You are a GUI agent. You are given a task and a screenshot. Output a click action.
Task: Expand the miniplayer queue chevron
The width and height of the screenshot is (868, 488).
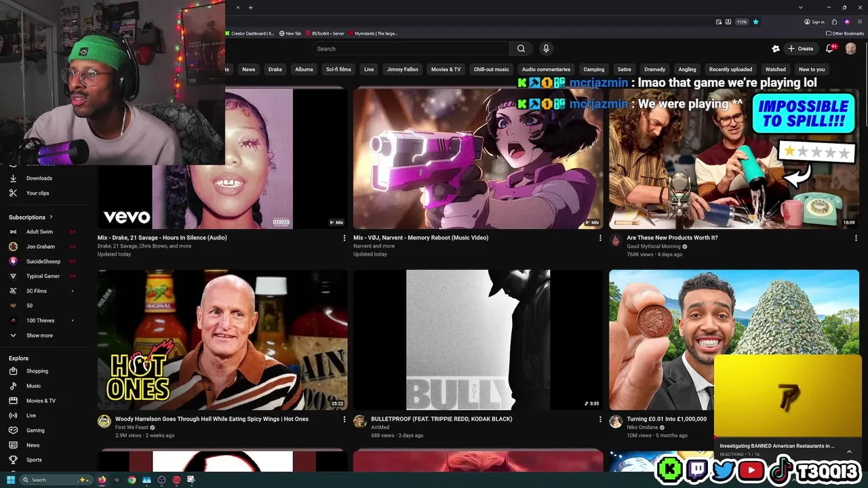[x=849, y=451]
